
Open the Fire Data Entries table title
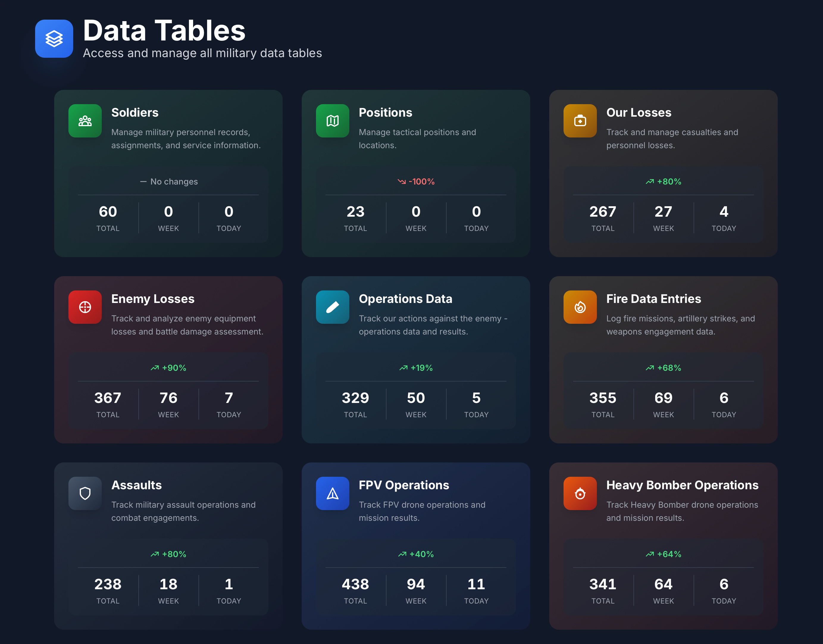pos(653,298)
